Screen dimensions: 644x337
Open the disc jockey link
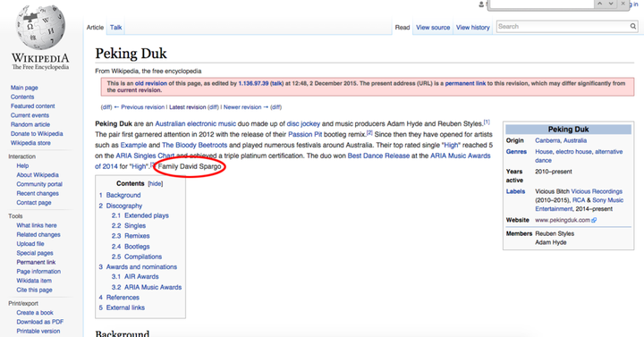tap(303, 123)
